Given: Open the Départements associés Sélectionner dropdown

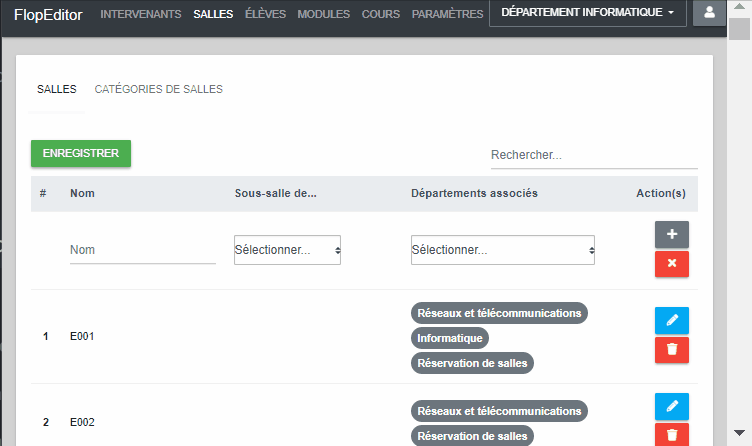Looking at the screenshot, I should [503, 250].
